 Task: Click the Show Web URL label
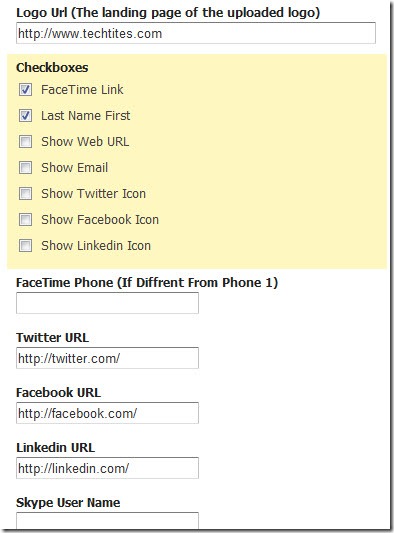(x=85, y=142)
